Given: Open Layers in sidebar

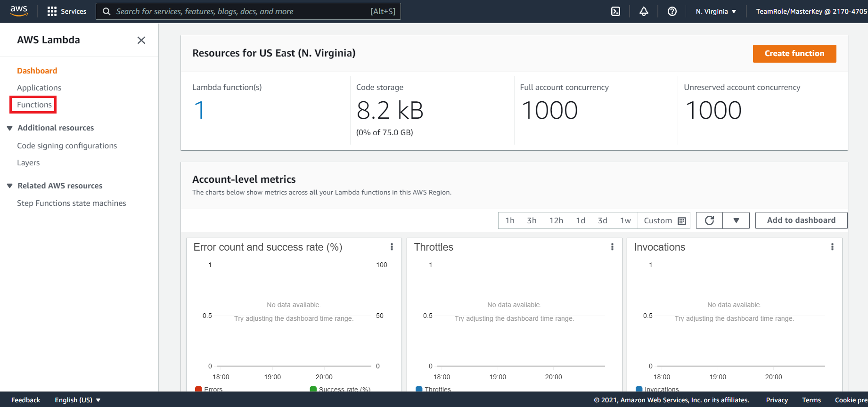Looking at the screenshot, I should tap(28, 163).
